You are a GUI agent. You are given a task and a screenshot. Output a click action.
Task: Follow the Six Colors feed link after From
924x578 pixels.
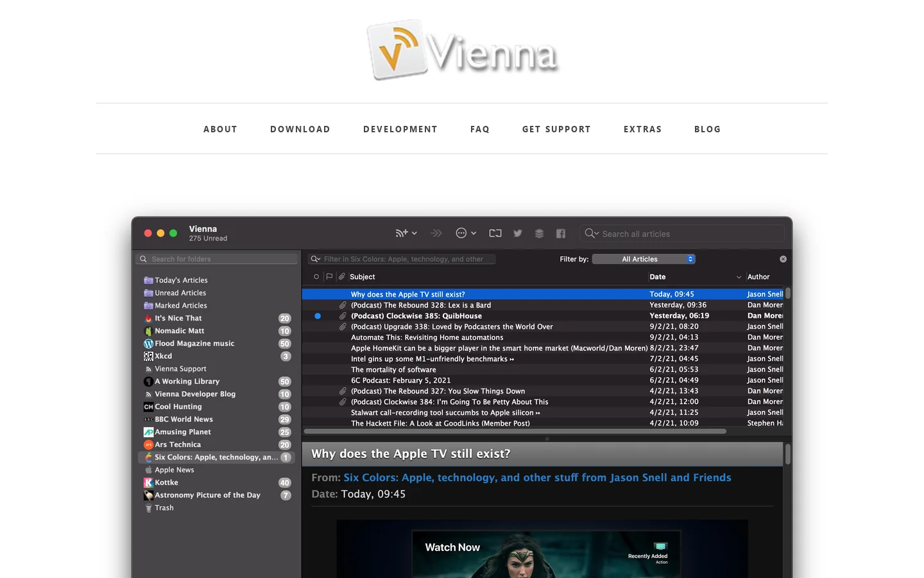537,478
